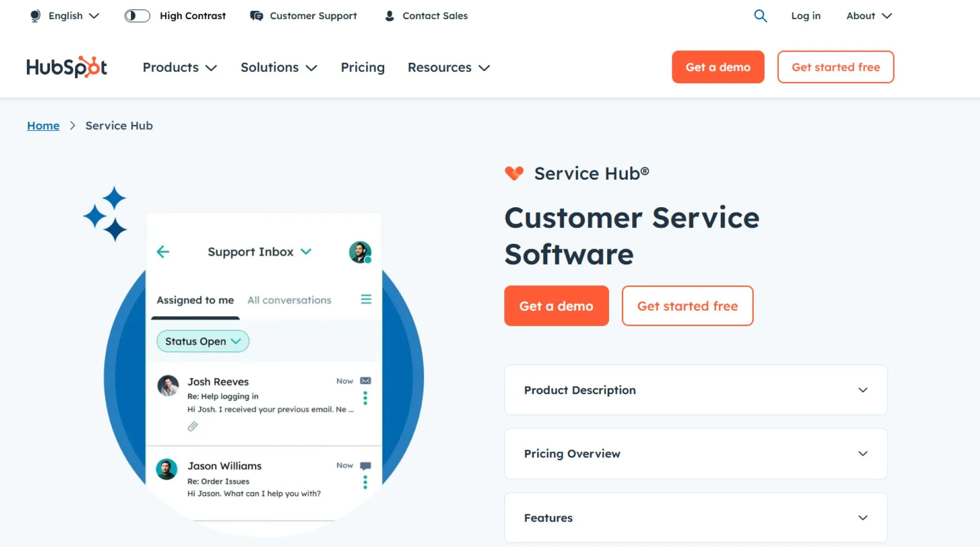Screen dimensions: 980x547
Task: Expand the Products menu
Action: tap(179, 67)
